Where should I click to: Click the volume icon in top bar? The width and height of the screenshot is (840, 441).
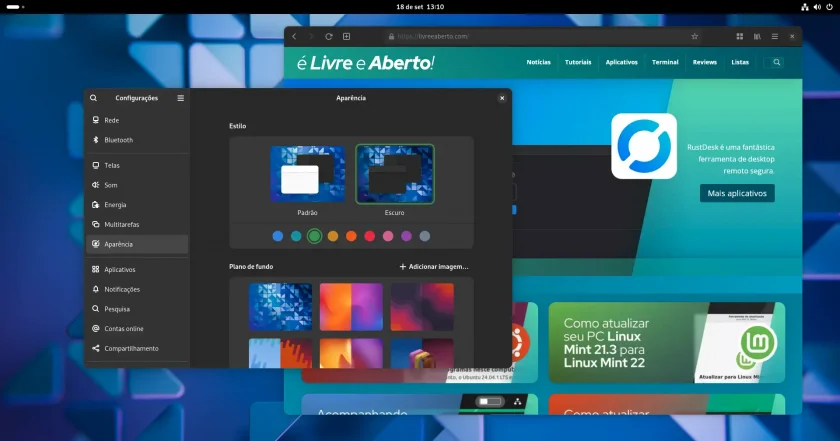817,7
